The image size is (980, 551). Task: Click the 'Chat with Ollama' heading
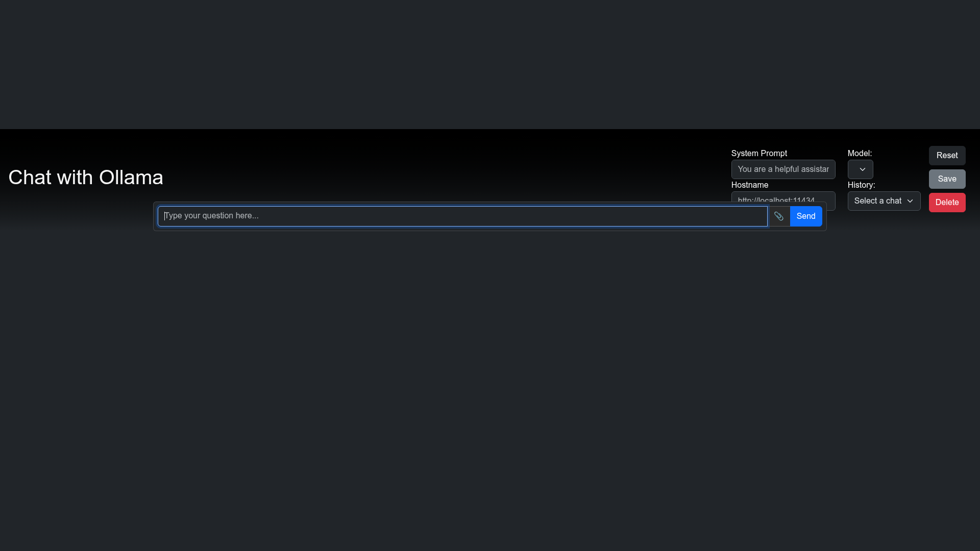tap(86, 178)
